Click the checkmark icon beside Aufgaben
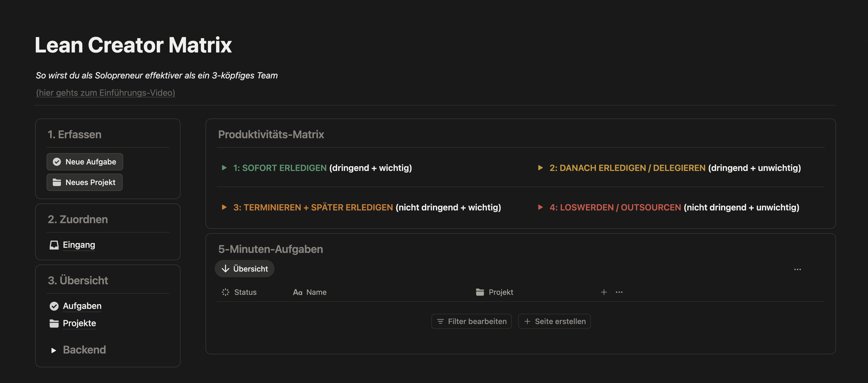 click(54, 306)
